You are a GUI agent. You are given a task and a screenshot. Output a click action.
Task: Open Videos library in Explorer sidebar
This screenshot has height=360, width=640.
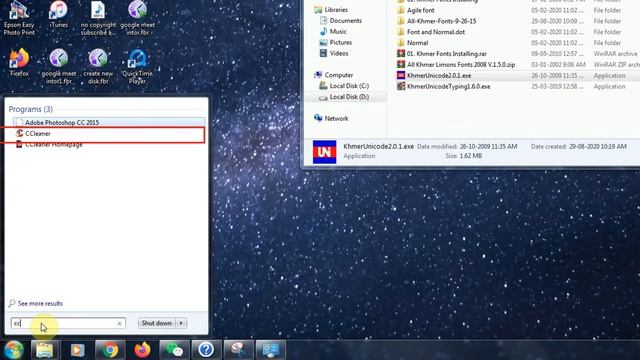pyautogui.click(x=334, y=53)
